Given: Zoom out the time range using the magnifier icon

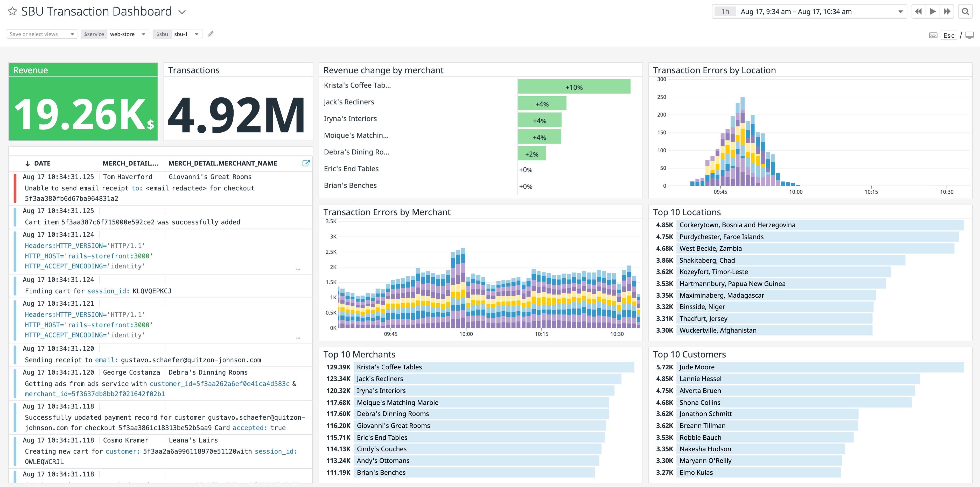Looking at the screenshot, I should 965,11.
